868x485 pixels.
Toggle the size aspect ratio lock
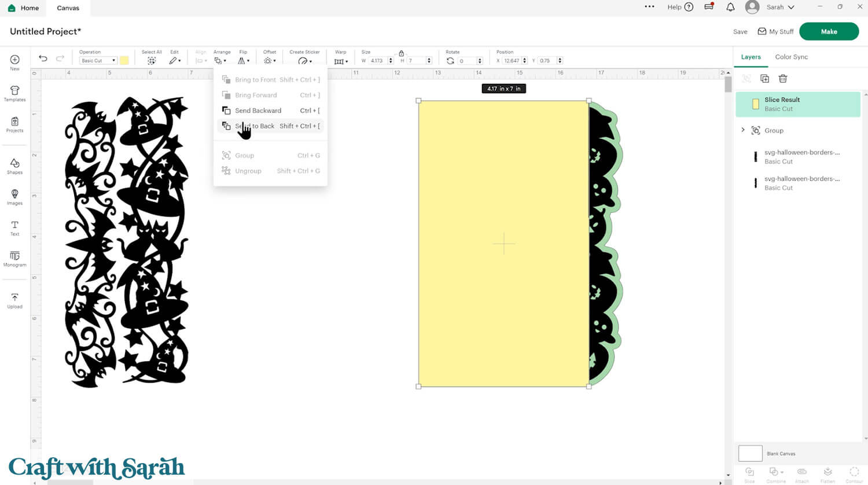click(401, 53)
